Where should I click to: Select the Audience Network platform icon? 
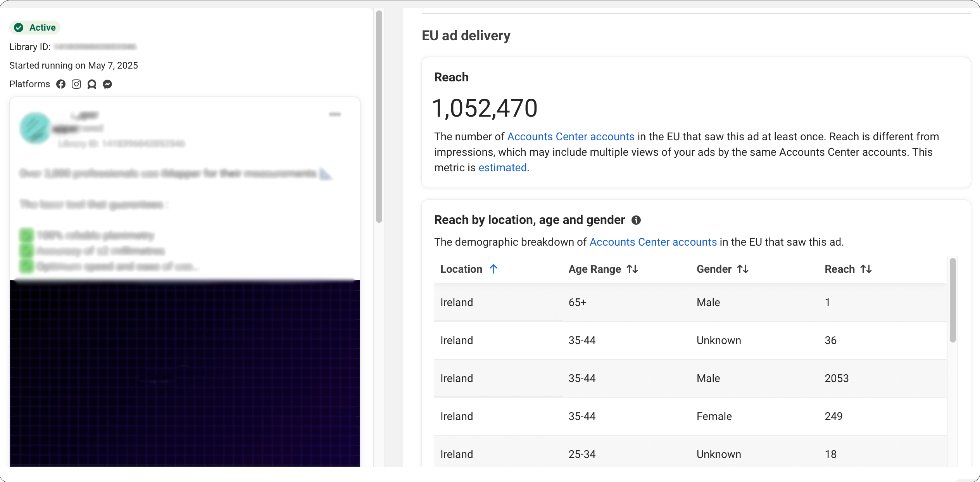coord(92,84)
